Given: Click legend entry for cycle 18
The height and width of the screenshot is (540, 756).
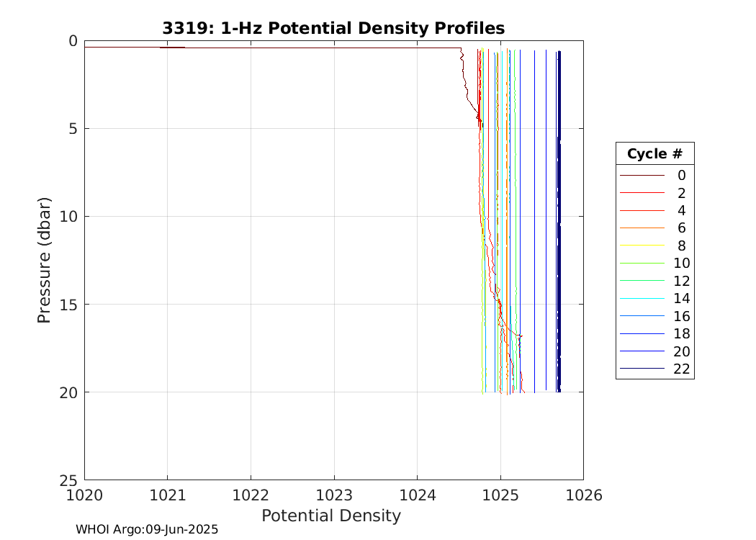Looking at the screenshot, I should [x=654, y=333].
